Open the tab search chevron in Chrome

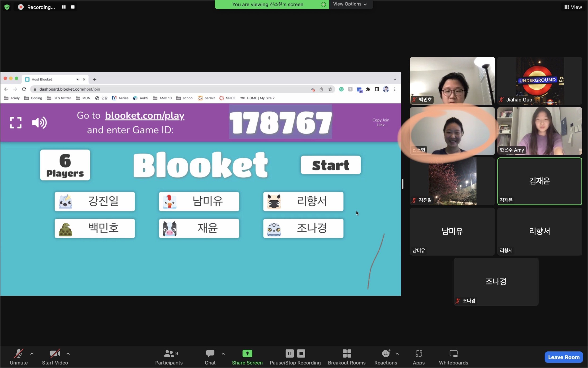(x=395, y=79)
